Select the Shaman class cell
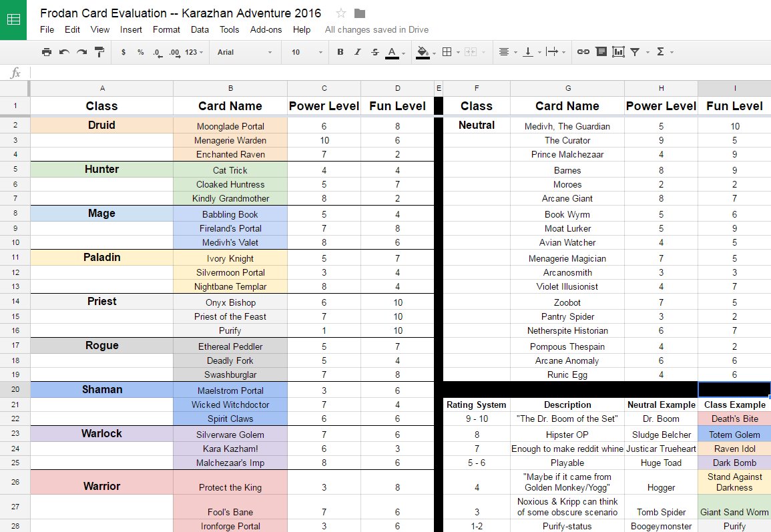Screen dimensions: 771x532 pos(101,389)
